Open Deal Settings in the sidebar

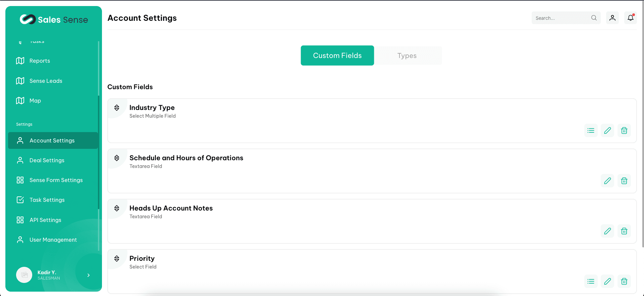pyautogui.click(x=53, y=160)
